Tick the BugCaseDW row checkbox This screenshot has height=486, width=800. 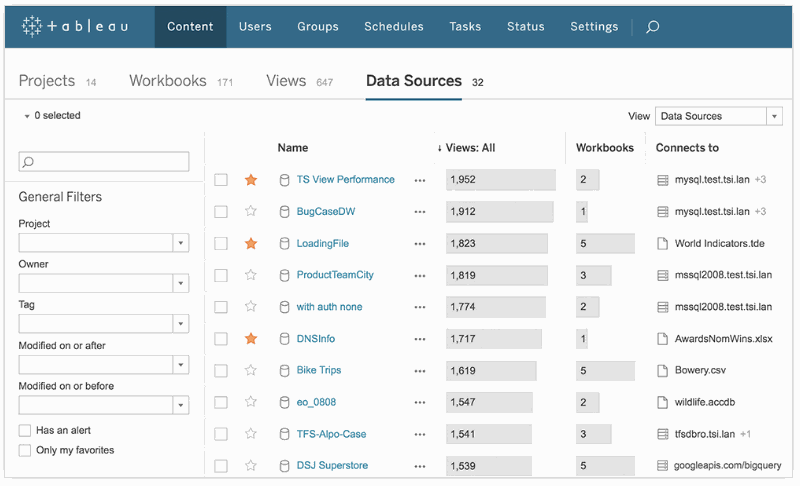tap(221, 211)
